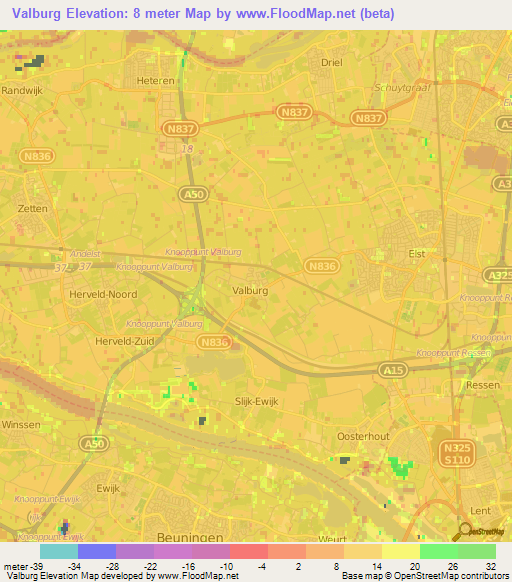The width and height of the screenshot is (512, 582).
Task: Click the legend value -10
Action: point(226,566)
